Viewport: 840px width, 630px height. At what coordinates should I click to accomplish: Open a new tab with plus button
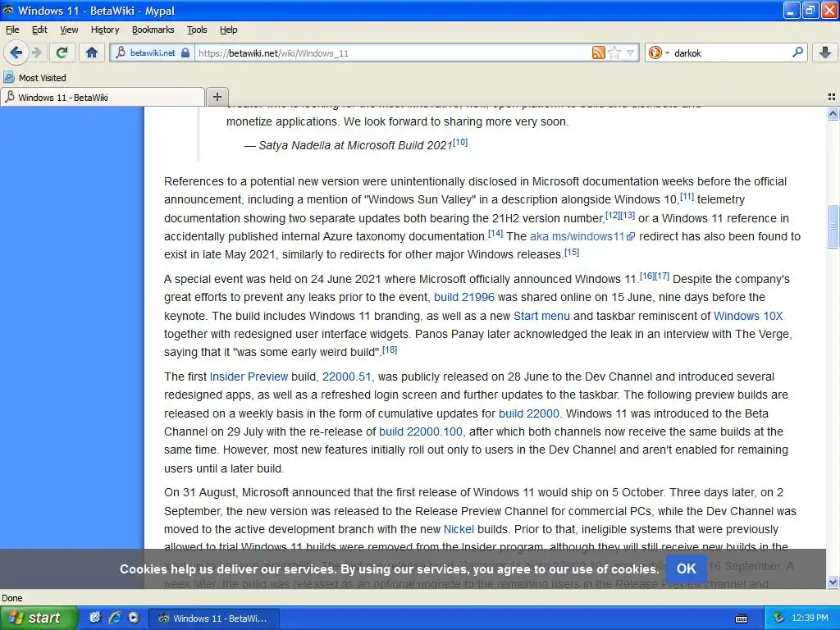[x=217, y=97]
